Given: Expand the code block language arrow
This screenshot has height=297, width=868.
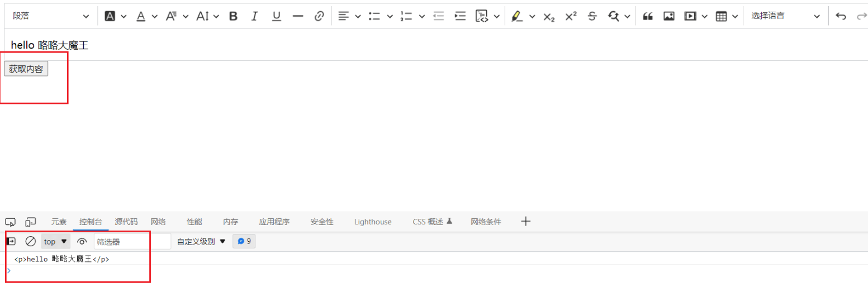Looking at the screenshot, I should [x=496, y=16].
